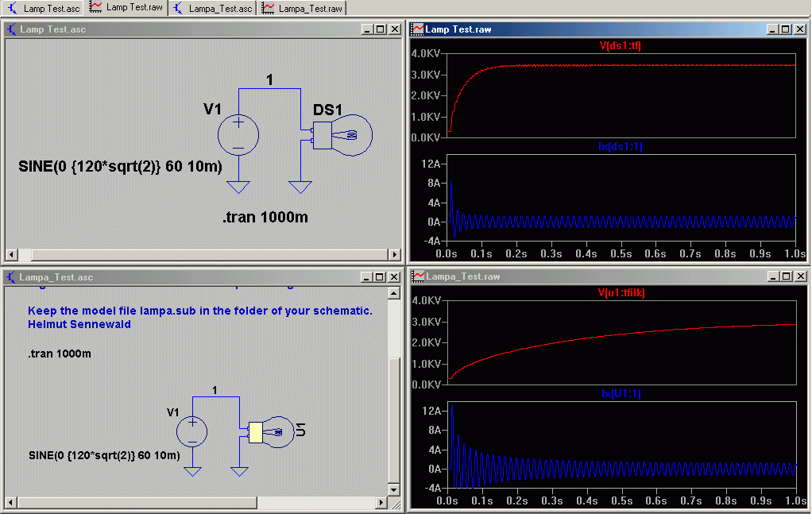Click the V1 voltage source in Lamp Test

click(238, 135)
